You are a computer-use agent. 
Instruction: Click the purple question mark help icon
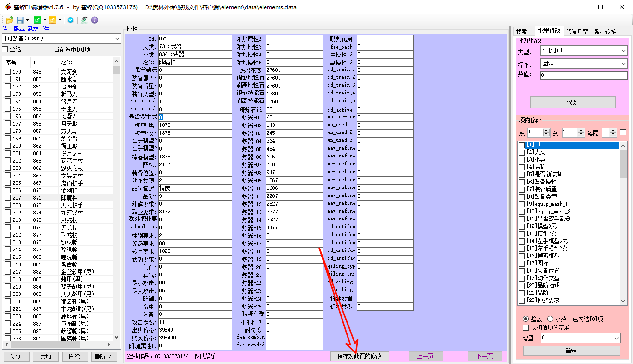(95, 20)
